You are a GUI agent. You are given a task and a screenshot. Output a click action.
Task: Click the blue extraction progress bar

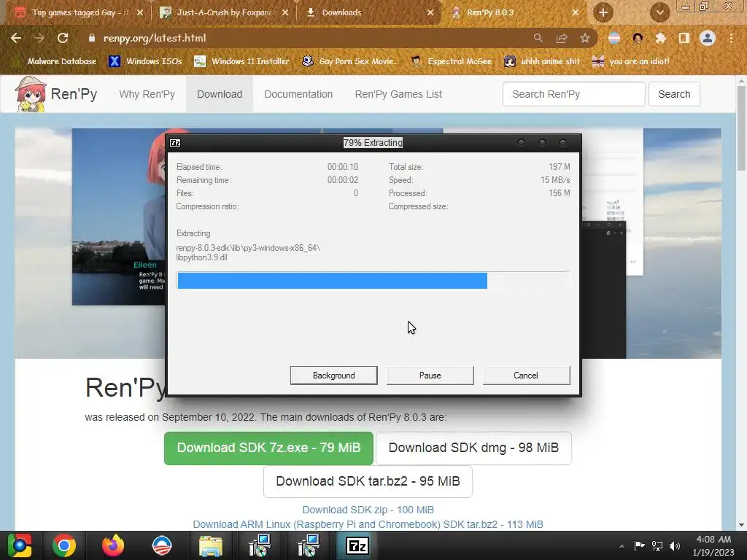coord(373,281)
